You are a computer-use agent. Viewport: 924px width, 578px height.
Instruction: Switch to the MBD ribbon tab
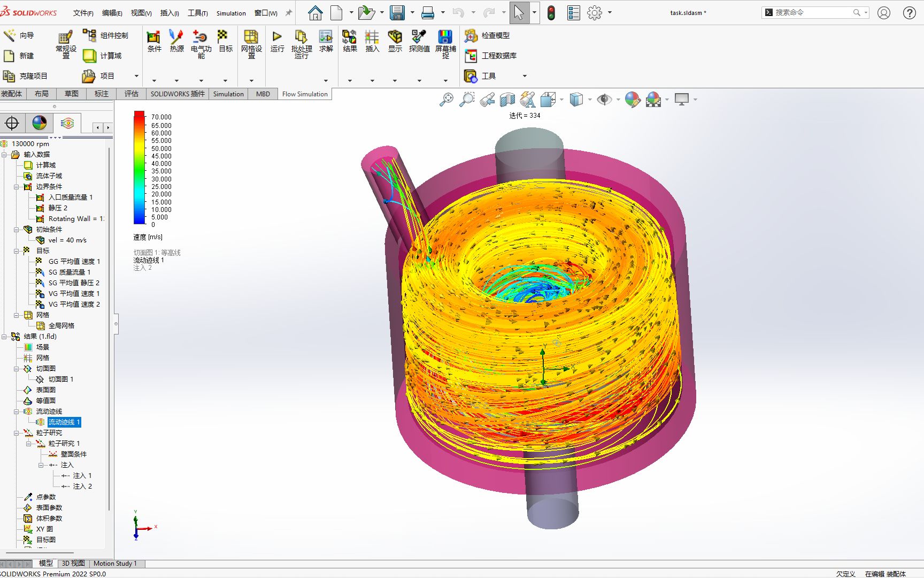pos(263,94)
